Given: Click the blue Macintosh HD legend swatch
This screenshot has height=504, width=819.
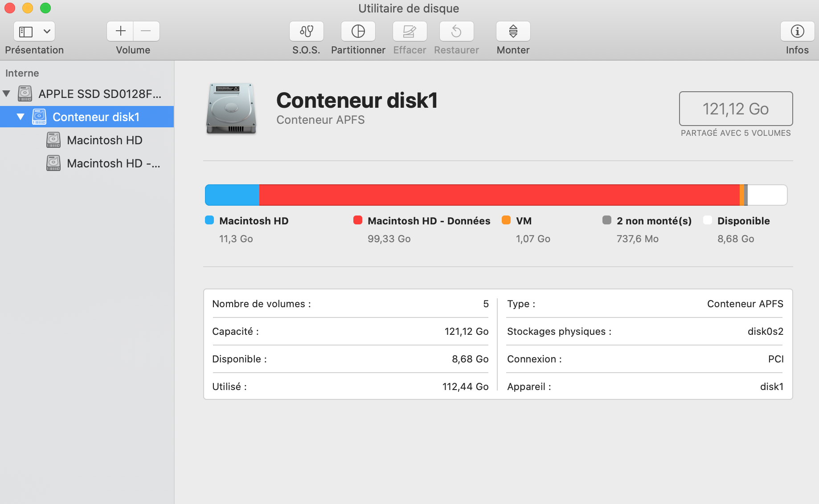Looking at the screenshot, I should (209, 220).
